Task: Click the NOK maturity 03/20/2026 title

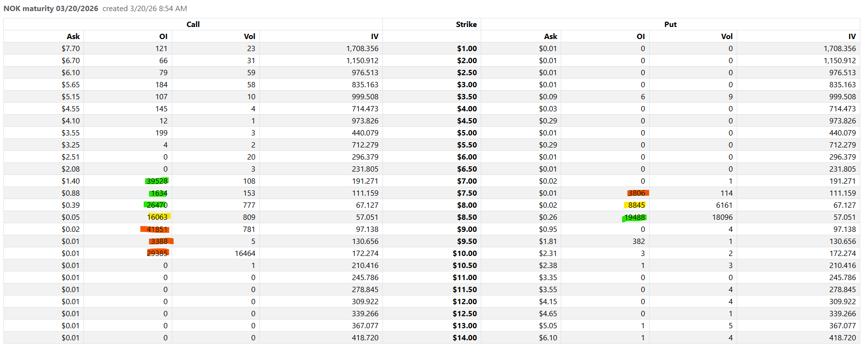Action: [51, 9]
